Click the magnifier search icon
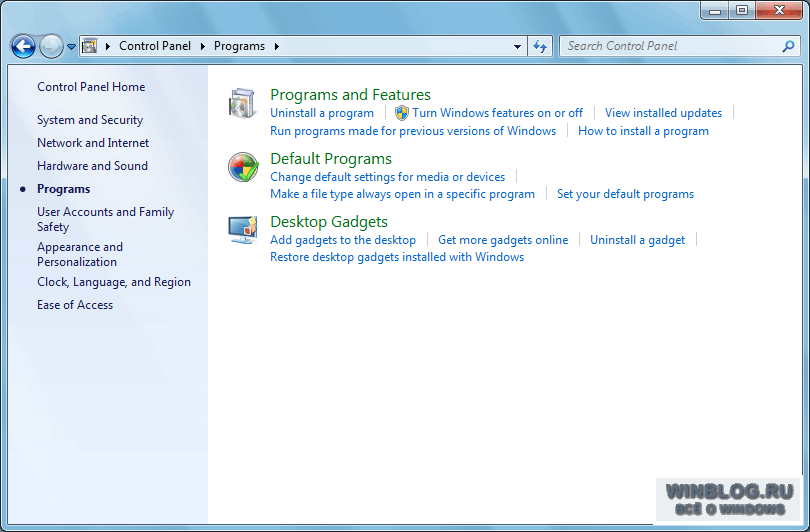This screenshot has width=810, height=532. tap(788, 46)
